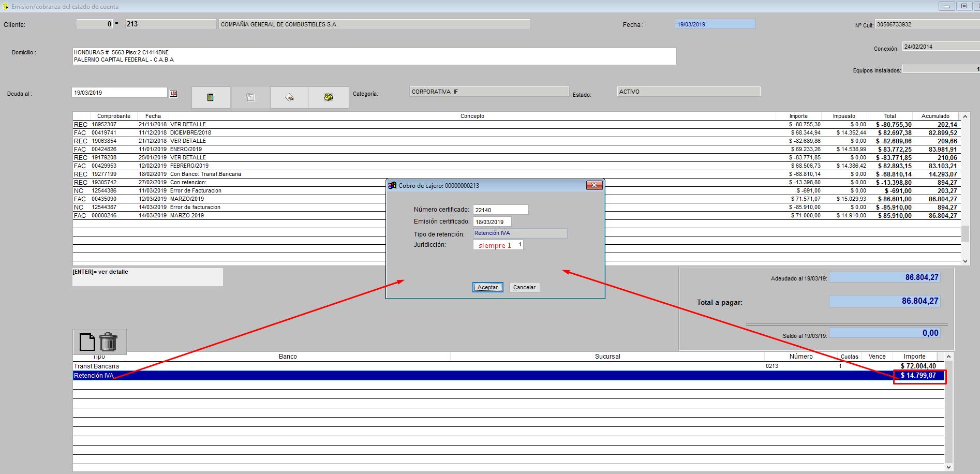
Task: Delete payment line with trash can icon
Action: 109,342
